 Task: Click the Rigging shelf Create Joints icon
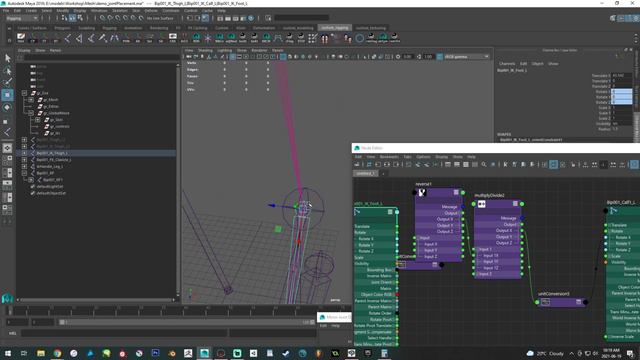click(68, 38)
